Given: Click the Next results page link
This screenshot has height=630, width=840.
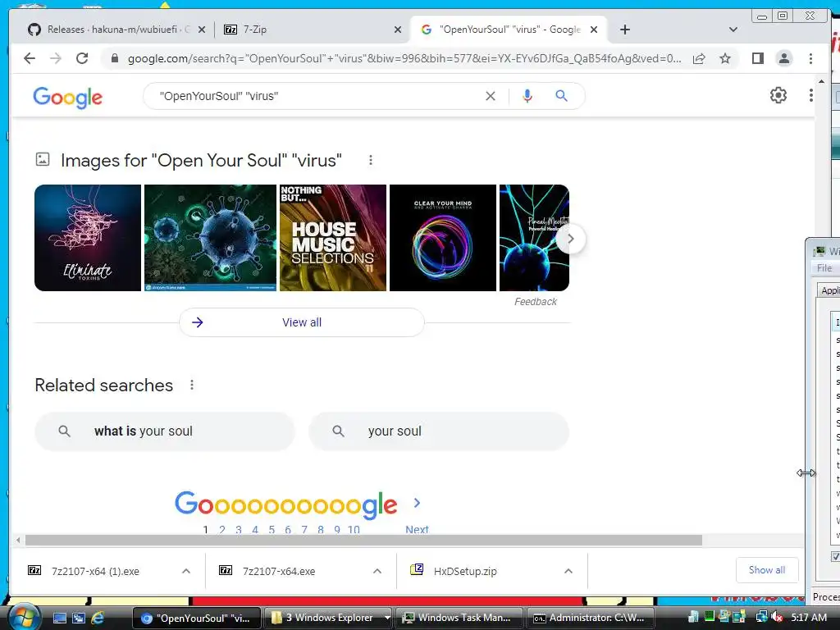Looking at the screenshot, I should tap(417, 529).
